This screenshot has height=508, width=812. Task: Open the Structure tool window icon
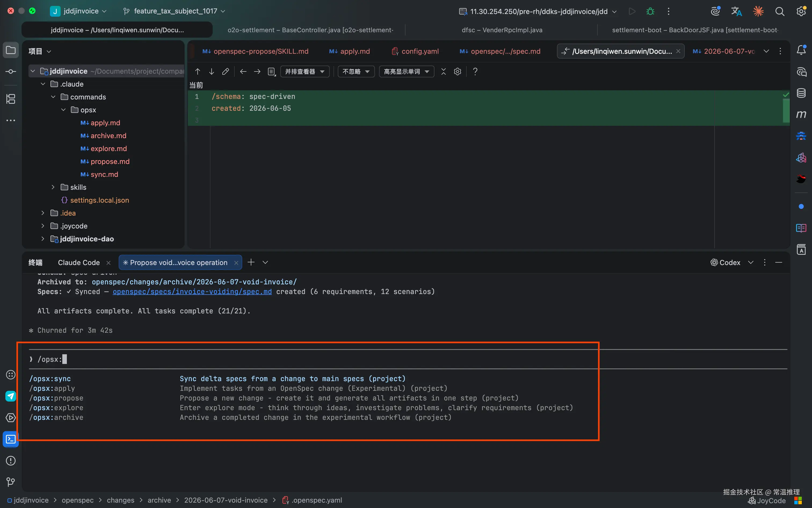(11, 99)
